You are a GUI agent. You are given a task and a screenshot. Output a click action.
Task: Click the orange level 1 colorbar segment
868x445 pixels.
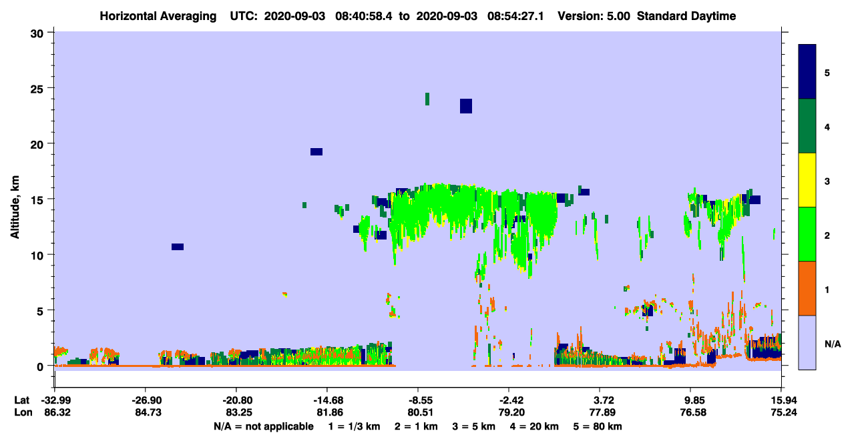coord(807,288)
